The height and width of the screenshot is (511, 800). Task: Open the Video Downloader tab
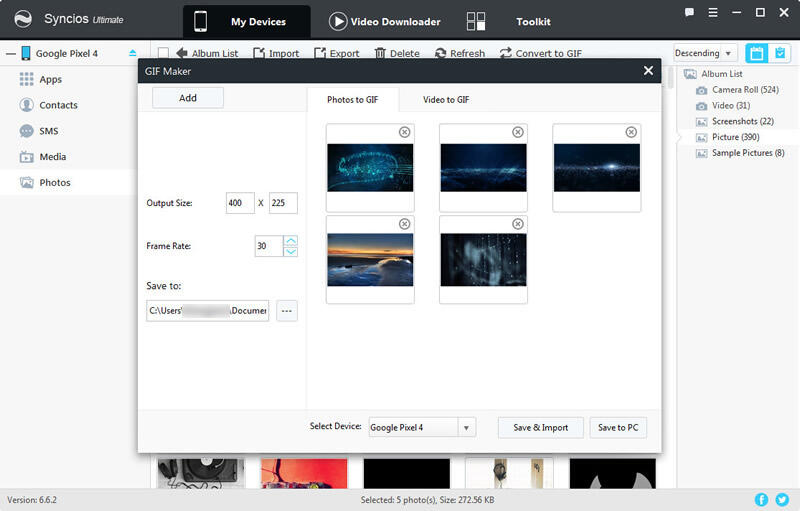(x=385, y=21)
